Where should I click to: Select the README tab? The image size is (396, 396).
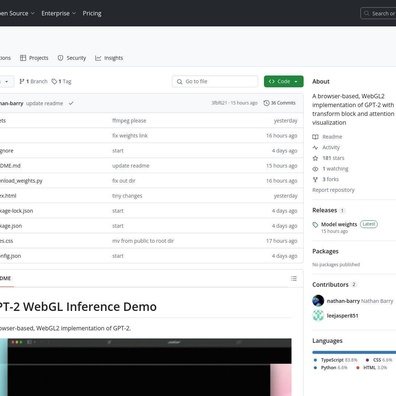point(6,278)
